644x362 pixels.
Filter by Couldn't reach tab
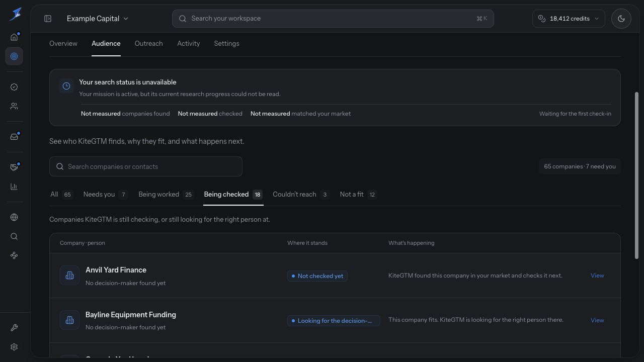point(301,195)
